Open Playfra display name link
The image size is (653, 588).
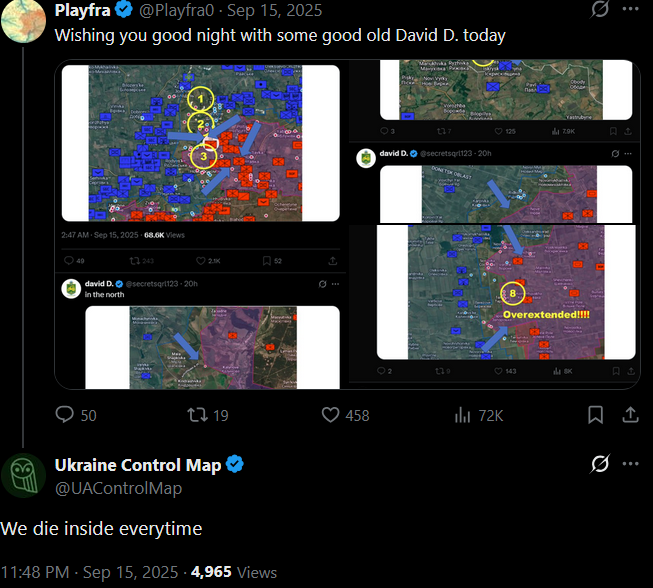tap(82, 10)
